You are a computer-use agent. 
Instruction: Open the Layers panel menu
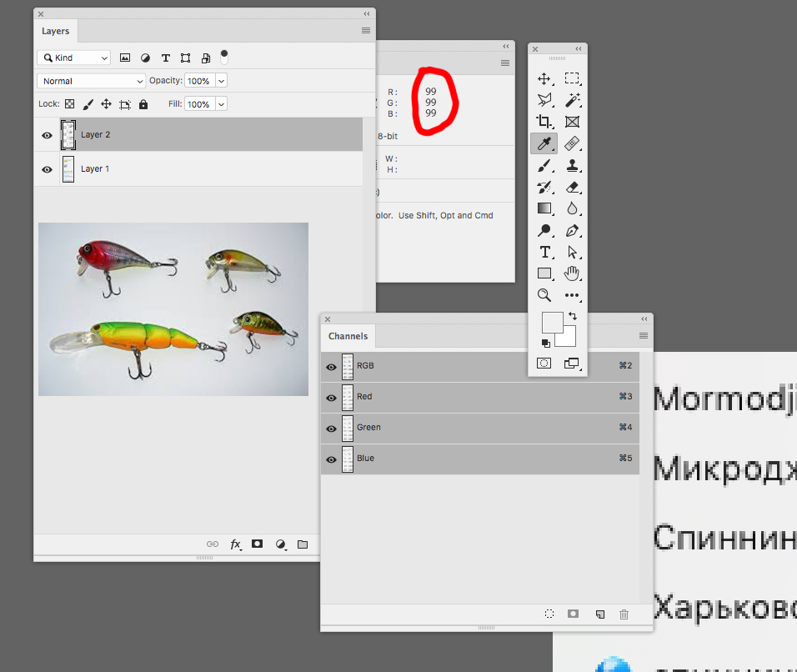coord(365,31)
